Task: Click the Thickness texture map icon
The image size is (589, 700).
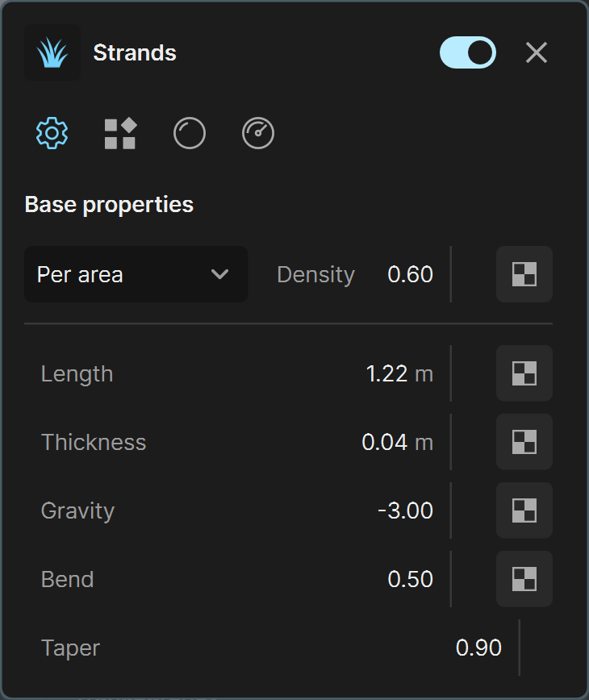Action: tap(524, 442)
